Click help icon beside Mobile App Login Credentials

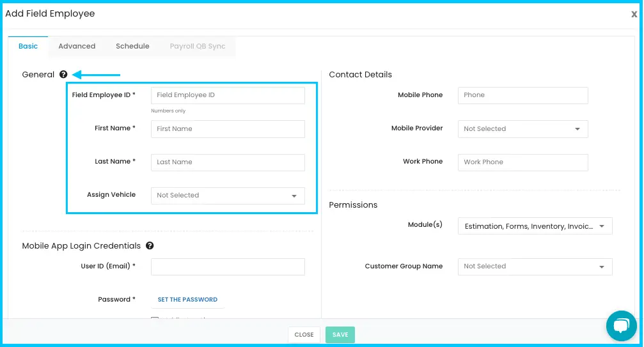[x=150, y=245]
